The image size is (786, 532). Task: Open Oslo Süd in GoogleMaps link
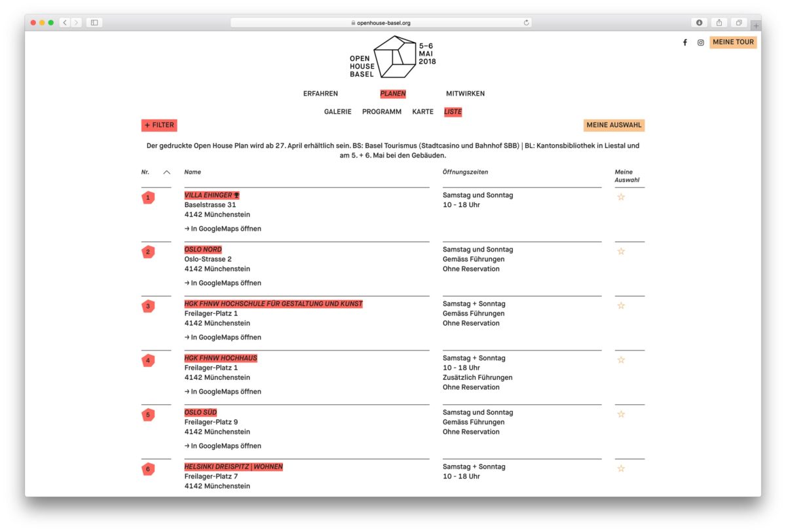point(223,446)
